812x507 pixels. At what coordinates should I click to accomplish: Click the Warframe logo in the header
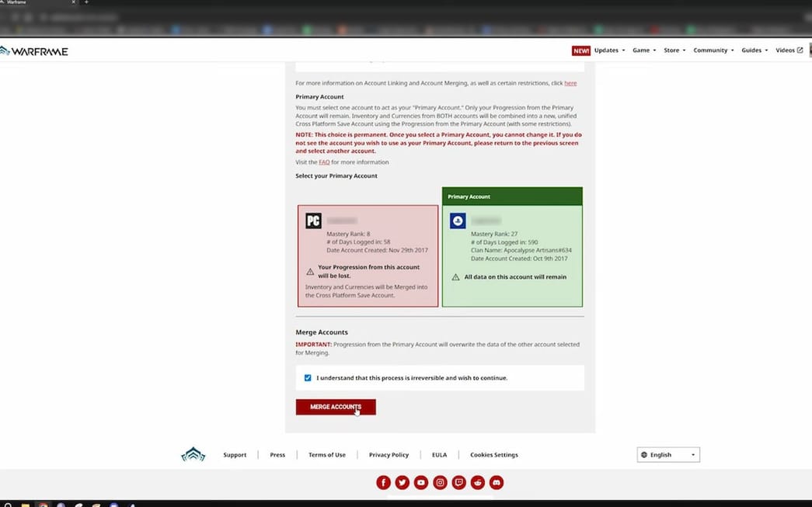pyautogui.click(x=35, y=51)
